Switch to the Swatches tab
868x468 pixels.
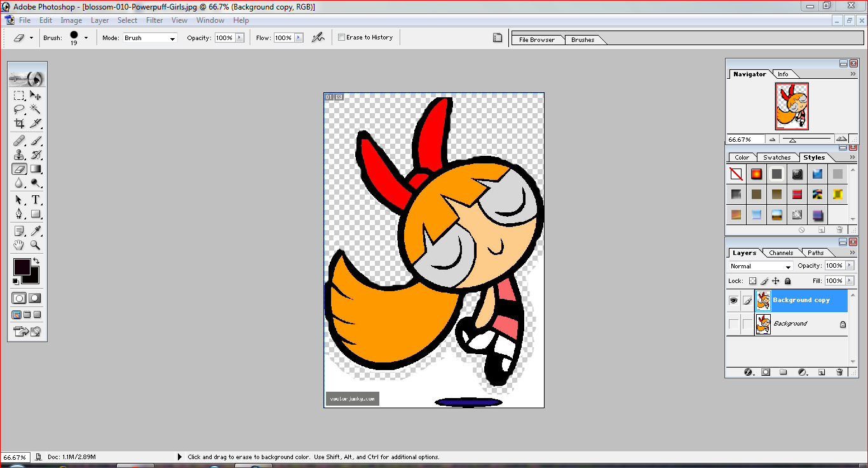[776, 157]
